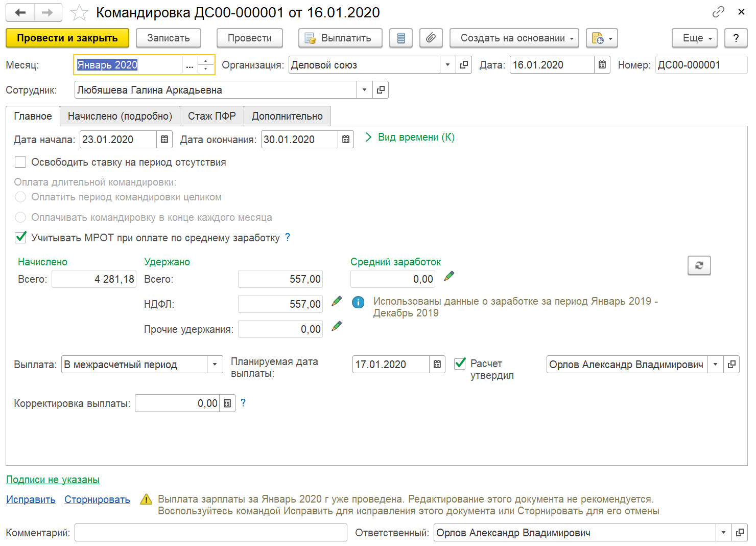This screenshot has height=546, width=756.
Task: Open Подписи не указаны link
Action: coord(53,480)
